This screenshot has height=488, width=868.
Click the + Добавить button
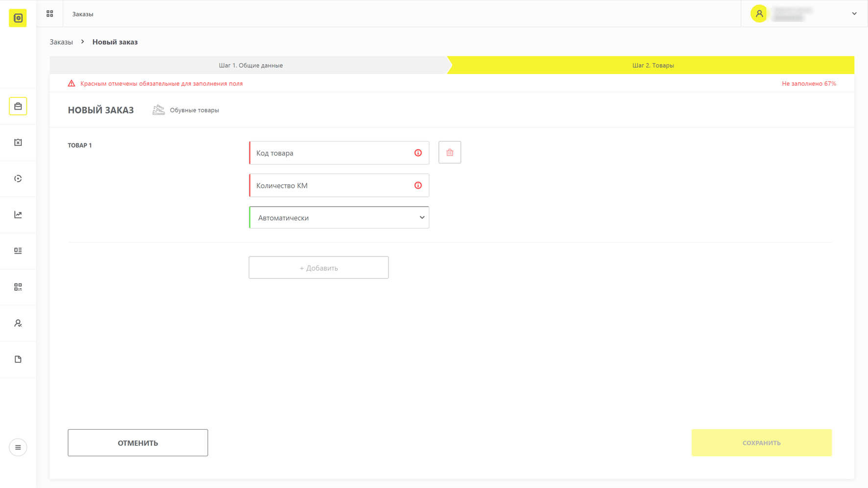[x=318, y=268]
